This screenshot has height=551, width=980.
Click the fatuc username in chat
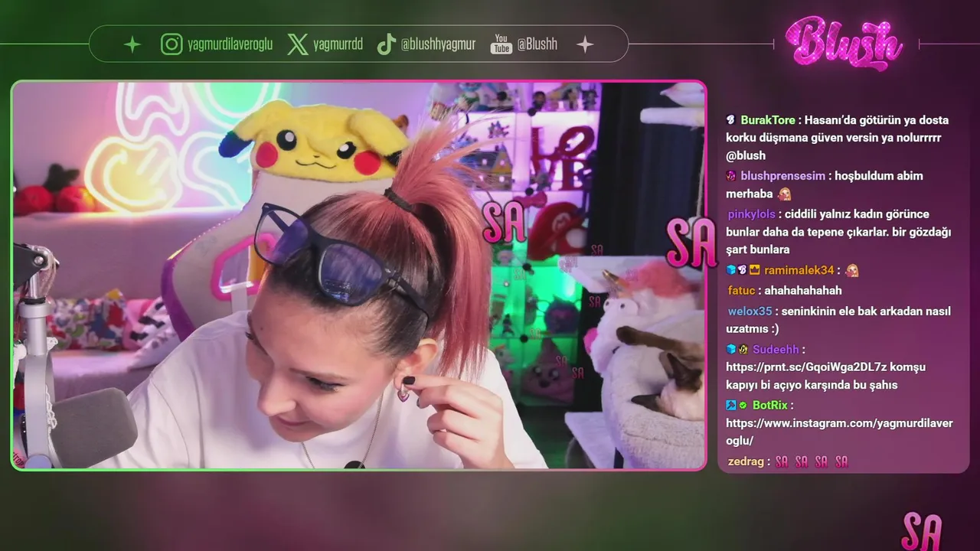(741, 291)
